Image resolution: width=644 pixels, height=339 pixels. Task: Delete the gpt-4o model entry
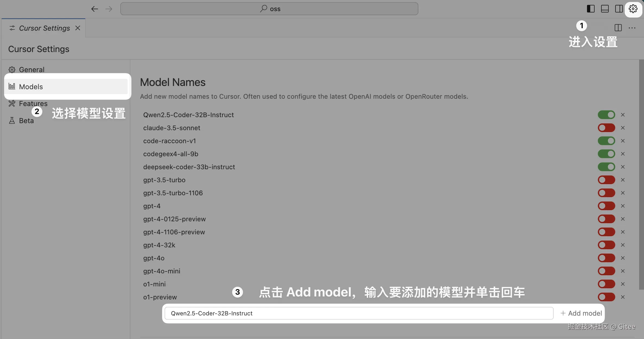click(x=623, y=258)
